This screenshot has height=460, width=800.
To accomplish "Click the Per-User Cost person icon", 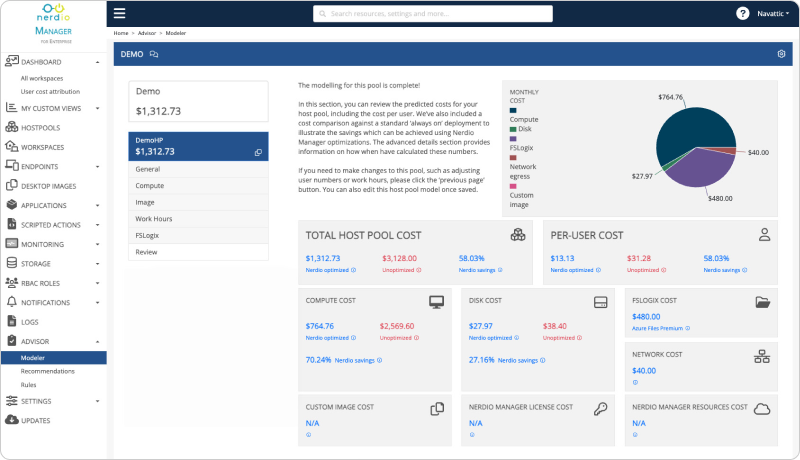I will point(764,235).
